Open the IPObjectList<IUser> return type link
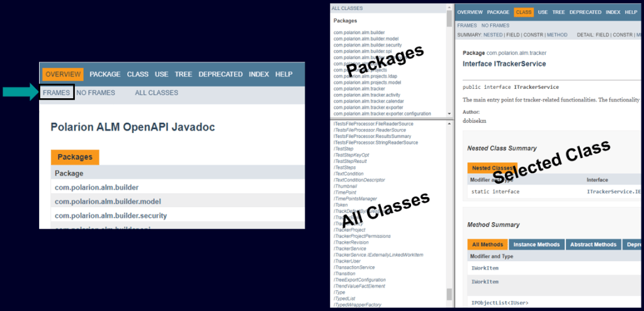 (491, 303)
